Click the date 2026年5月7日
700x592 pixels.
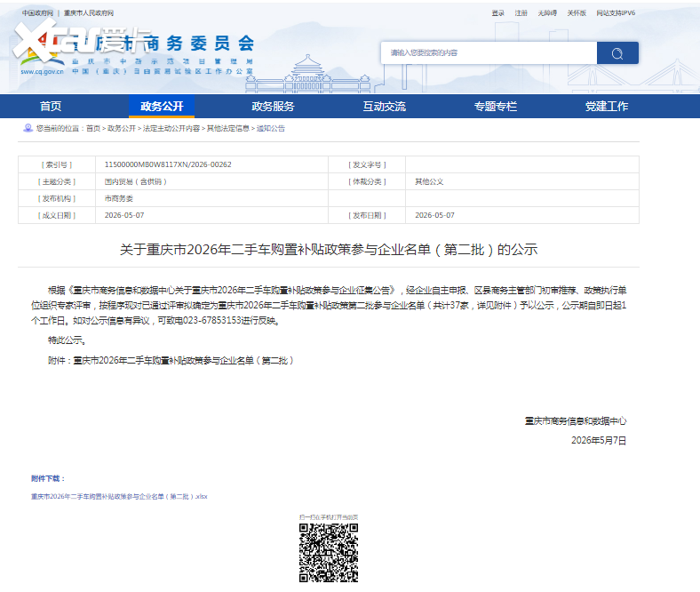[599, 441]
